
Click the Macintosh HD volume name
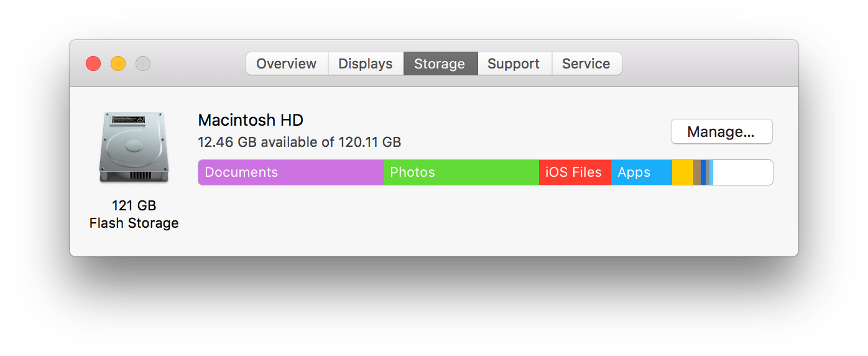[251, 120]
